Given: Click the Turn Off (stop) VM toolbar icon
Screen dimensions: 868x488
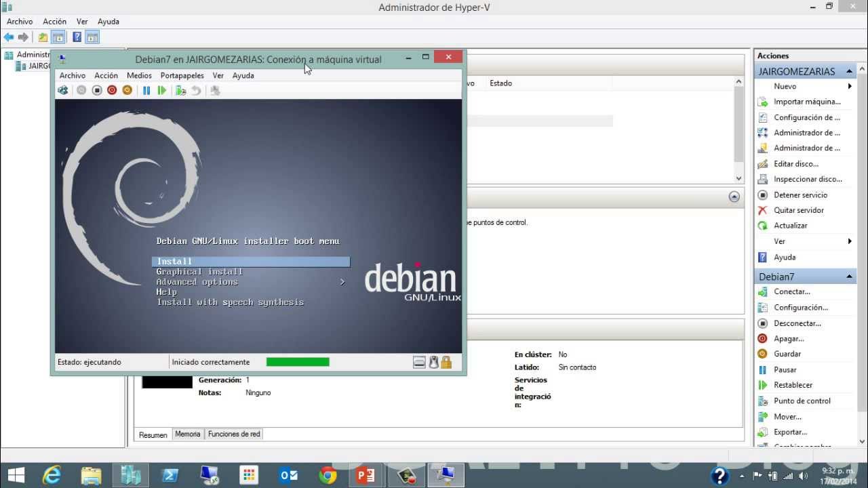Looking at the screenshot, I should pos(97,90).
